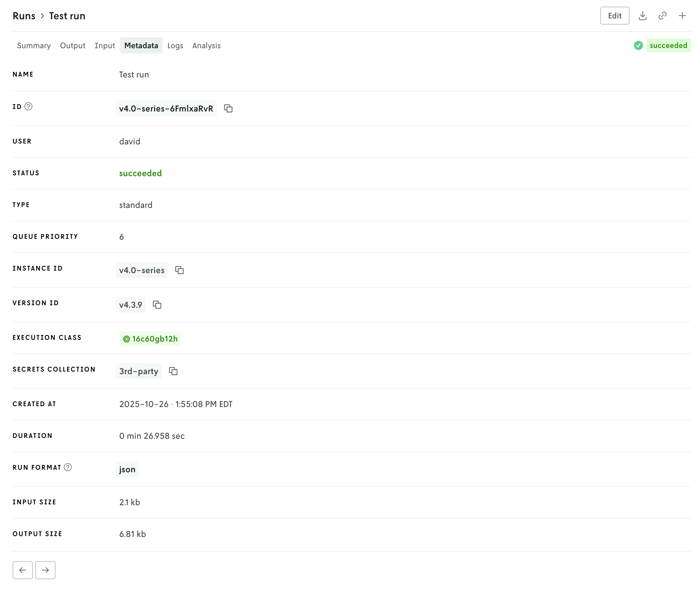Copy the 3rd-party secrets collection name
This screenshot has width=700, height=590.
[x=173, y=371]
